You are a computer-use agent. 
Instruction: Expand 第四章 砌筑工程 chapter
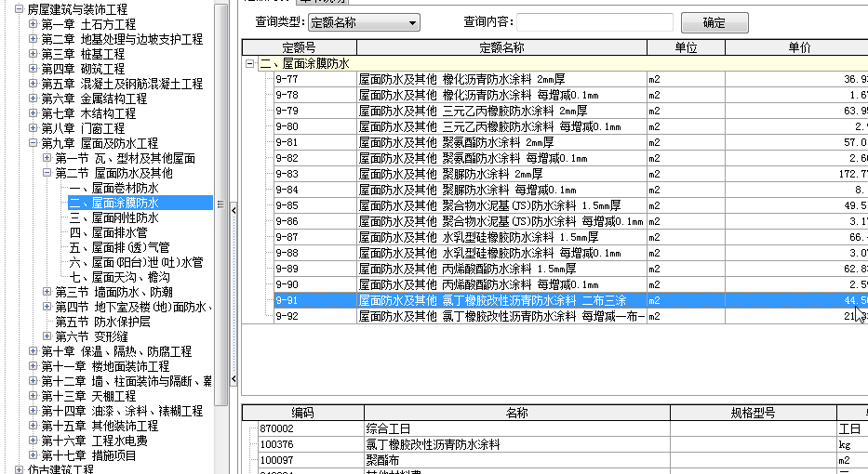(x=33, y=69)
